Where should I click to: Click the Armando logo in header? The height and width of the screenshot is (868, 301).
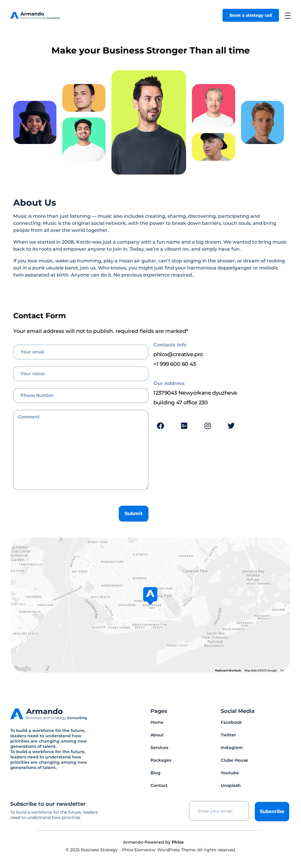[x=35, y=16]
